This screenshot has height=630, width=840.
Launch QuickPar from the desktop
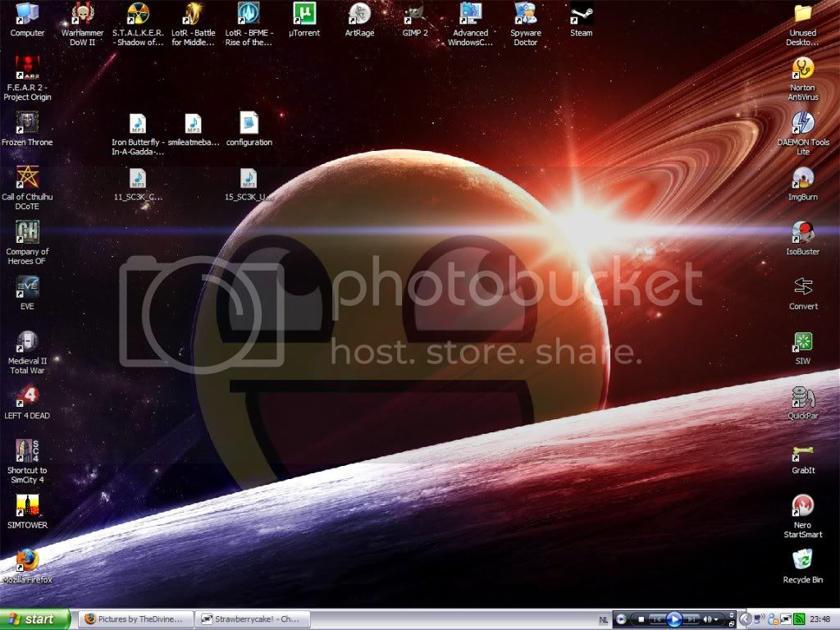(x=802, y=402)
